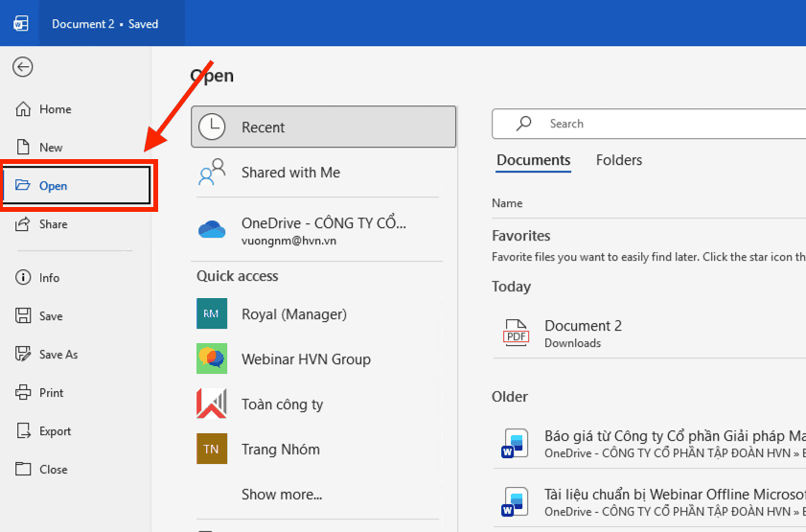Select Open in the sidebar
The height and width of the screenshot is (532, 806).
(77, 186)
